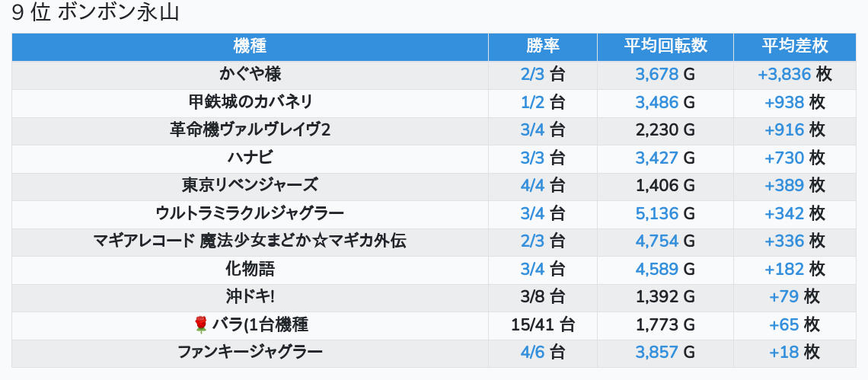
Task: Click the 4/6 win rate link
Action: (533, 353)
